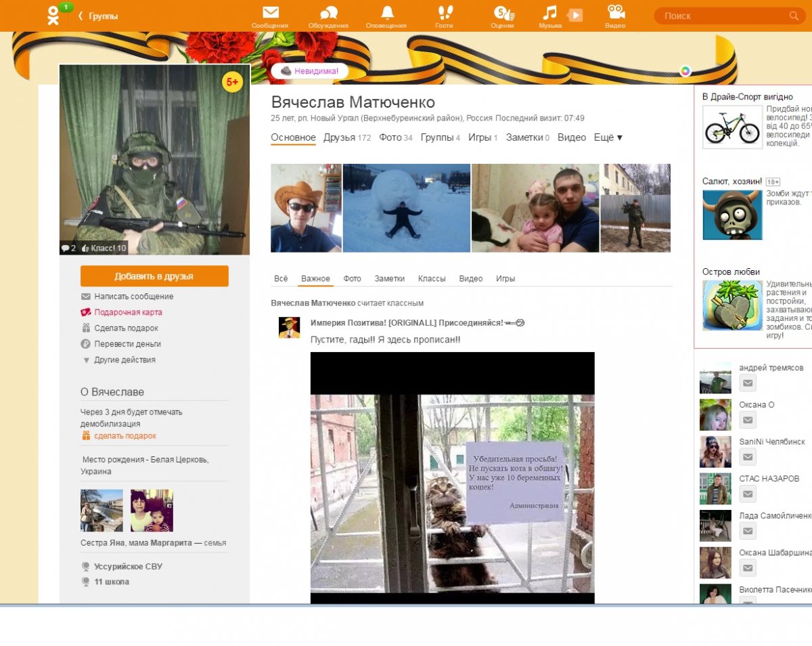
Task: Open the bicycle ad image
Action: 732,127
